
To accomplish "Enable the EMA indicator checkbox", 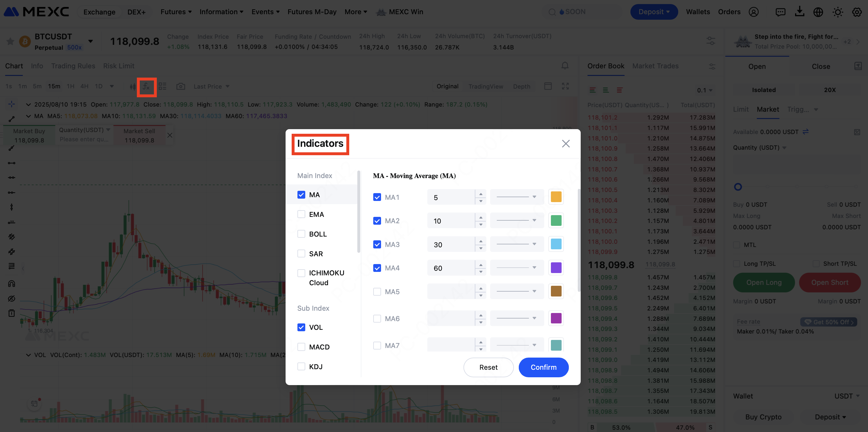I will tap(301, 214).
